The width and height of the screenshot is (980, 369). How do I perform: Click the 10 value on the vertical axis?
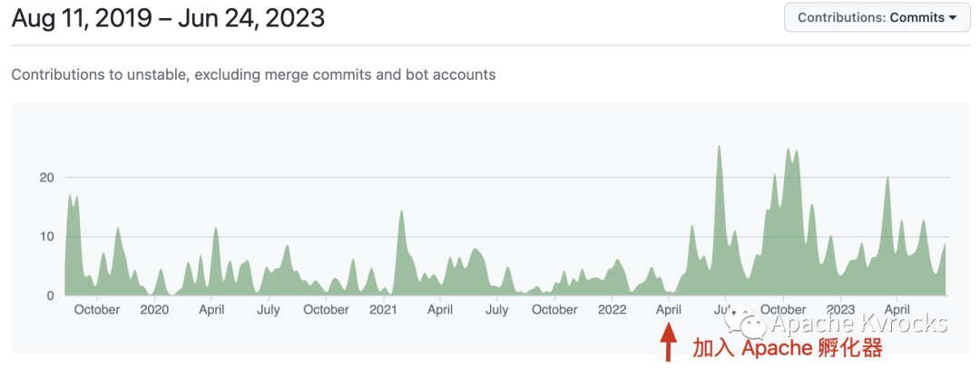pyautogui.click(x=46, y=237)
